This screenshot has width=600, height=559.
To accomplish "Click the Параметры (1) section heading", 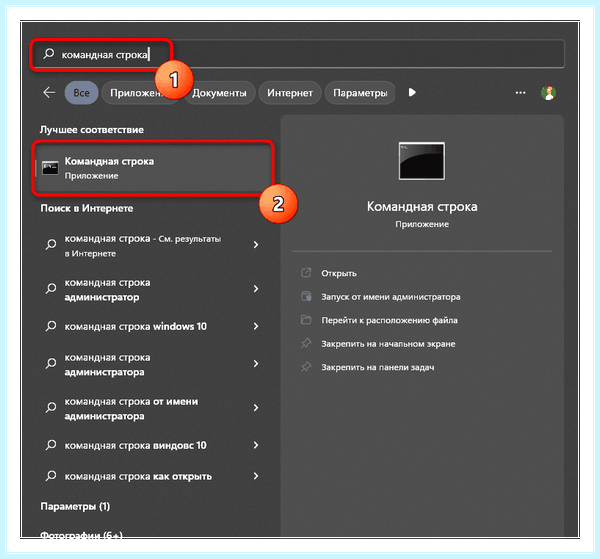I will (x=75, y=506).
